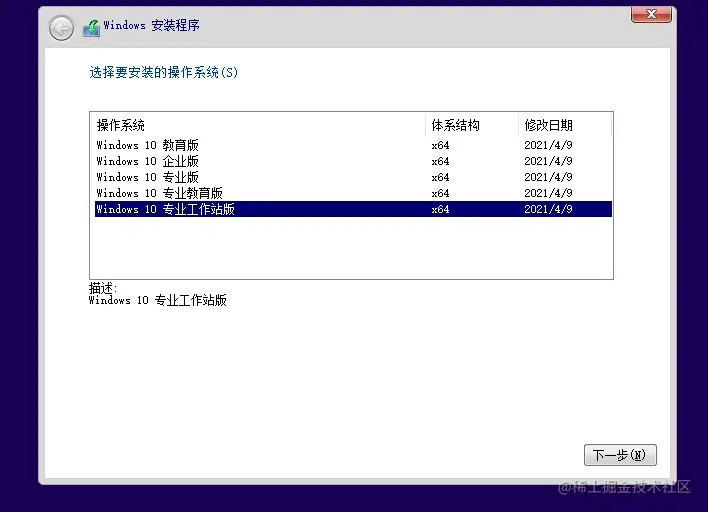Click the 下一步(N) button
This screenshot has width=708, height=512.
(x=620, y=455)
